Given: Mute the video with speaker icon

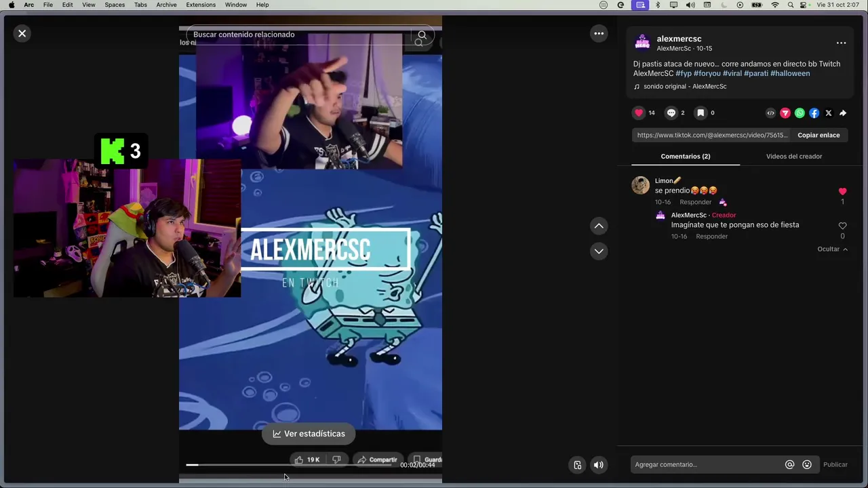Looking at the screenshot, I should (599, 465).
